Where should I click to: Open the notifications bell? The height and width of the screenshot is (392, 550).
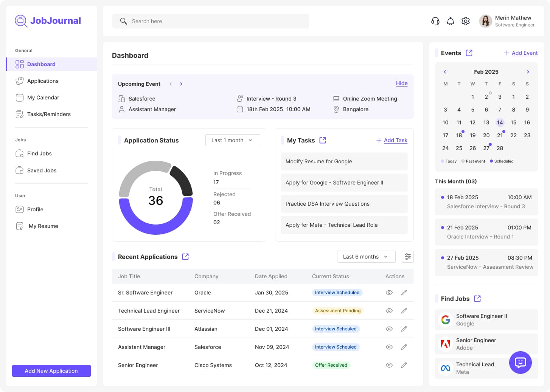(451, 21)
